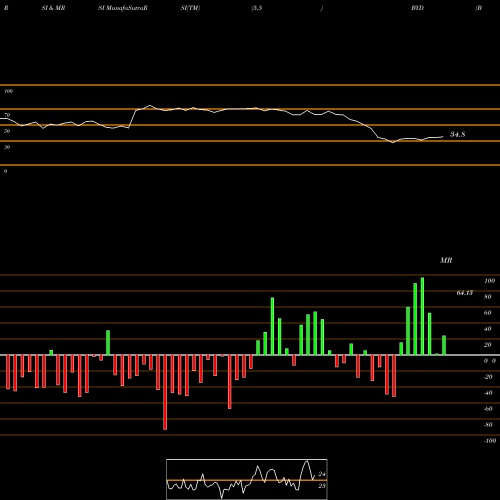The width and height of the screenshot is (500, 500).
Task: Click the MR axis label 80
Action: [x=488, y=297]
